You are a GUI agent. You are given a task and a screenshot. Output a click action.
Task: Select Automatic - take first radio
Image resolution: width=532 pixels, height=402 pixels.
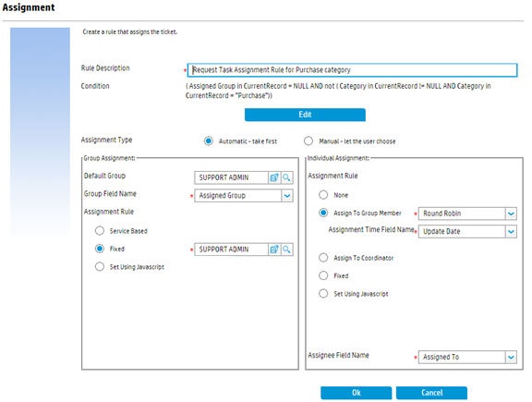click(x=209, y=140)
